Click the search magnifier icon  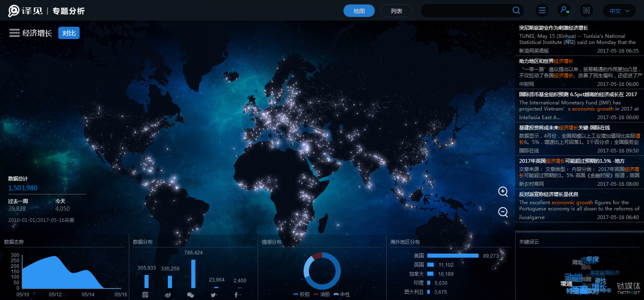(516, 11)
